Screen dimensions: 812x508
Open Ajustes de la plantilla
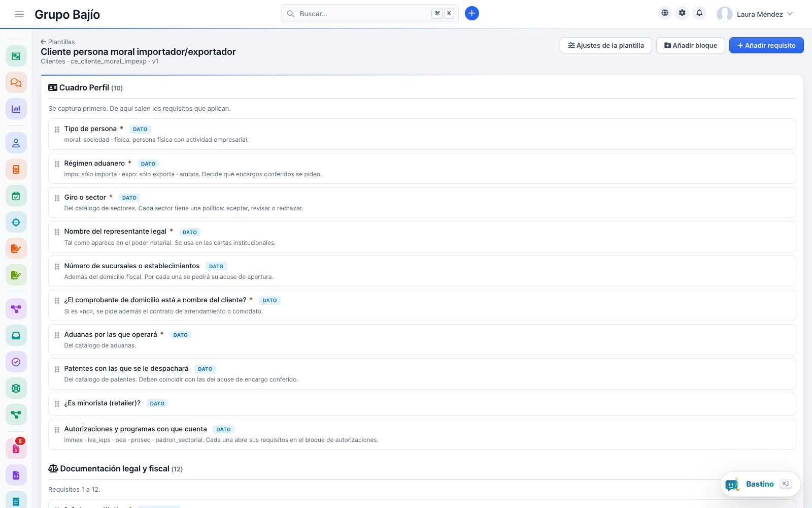[605, 45]
